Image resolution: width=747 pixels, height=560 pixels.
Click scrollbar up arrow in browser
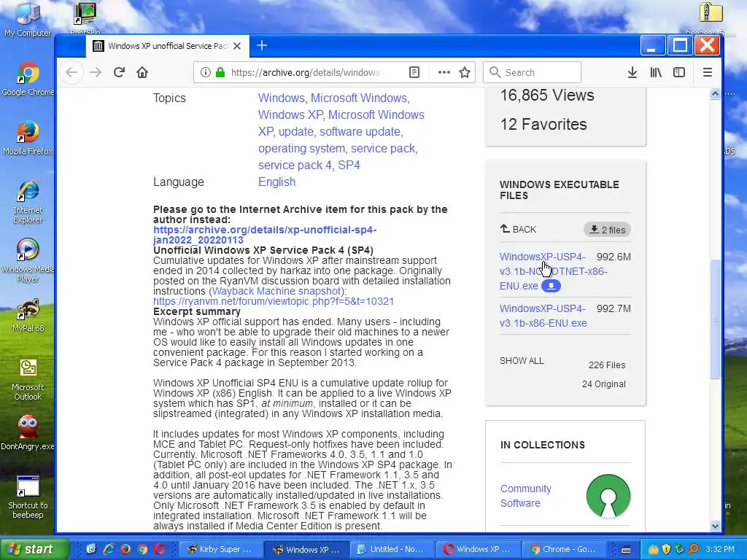[x=715, y=93]
